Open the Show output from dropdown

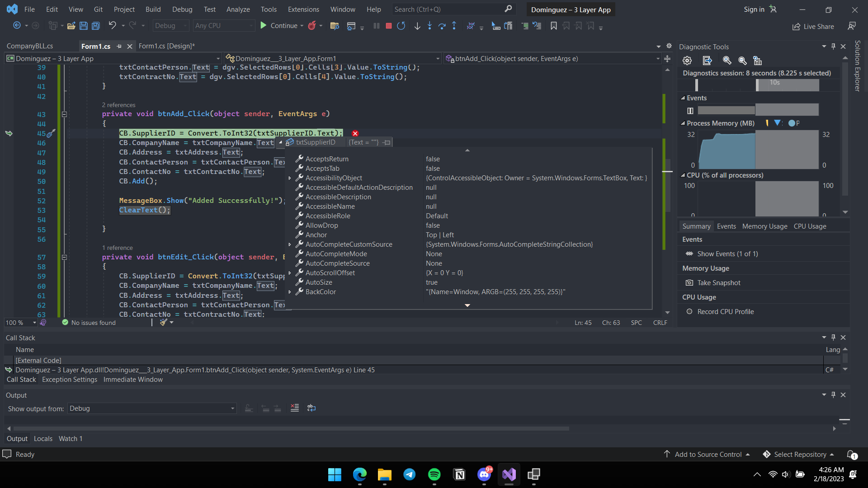(232, 408)
